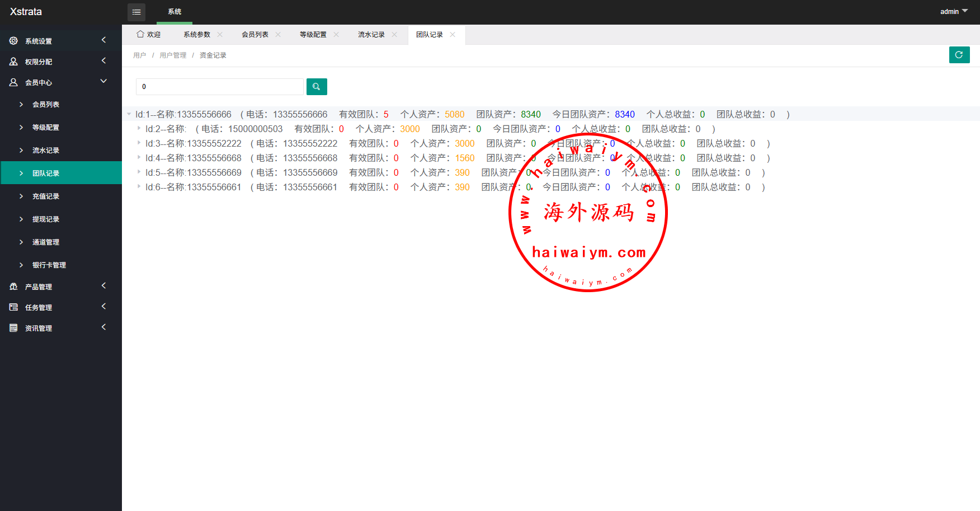Click the 任务管理 icon in sidebar

(13, 307)
